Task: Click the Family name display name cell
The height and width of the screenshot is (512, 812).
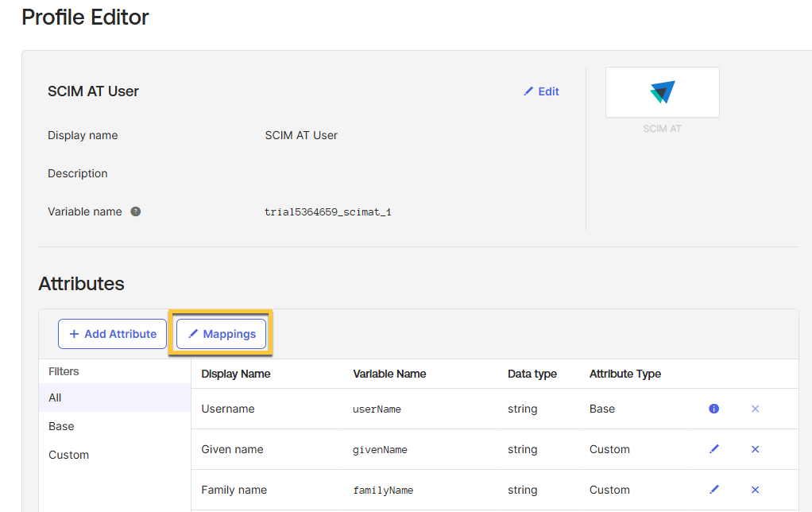Action: [x=234, y=489]
